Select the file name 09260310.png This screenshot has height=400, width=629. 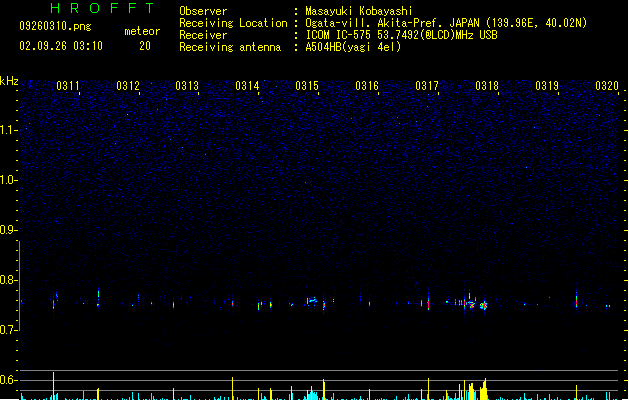pos(55,26)
